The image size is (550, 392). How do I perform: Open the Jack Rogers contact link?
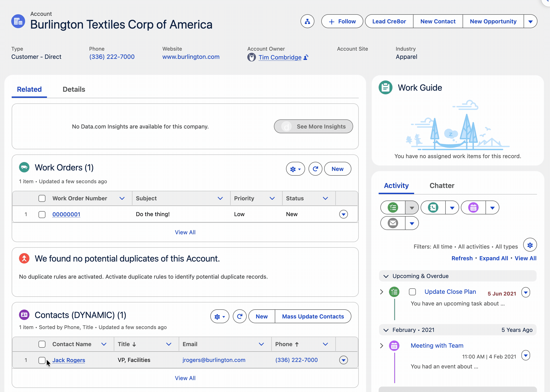click(x=69, y=360)
